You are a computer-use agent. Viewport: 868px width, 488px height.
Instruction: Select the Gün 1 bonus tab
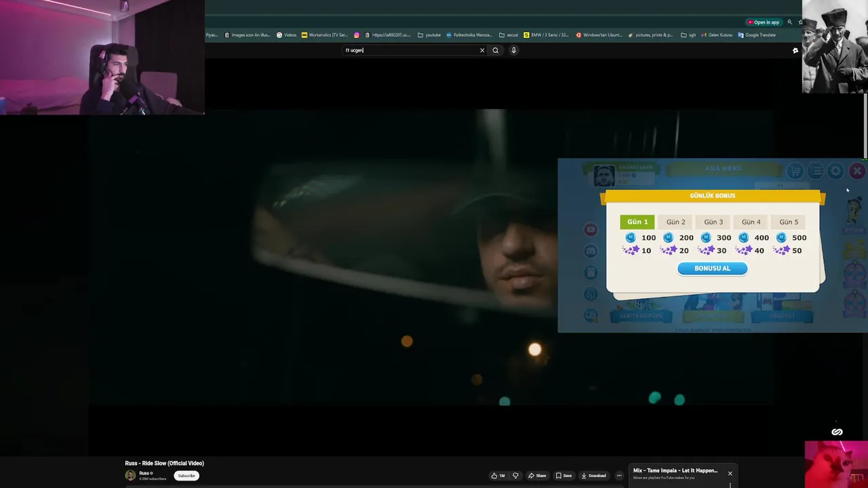pos(637,222)
